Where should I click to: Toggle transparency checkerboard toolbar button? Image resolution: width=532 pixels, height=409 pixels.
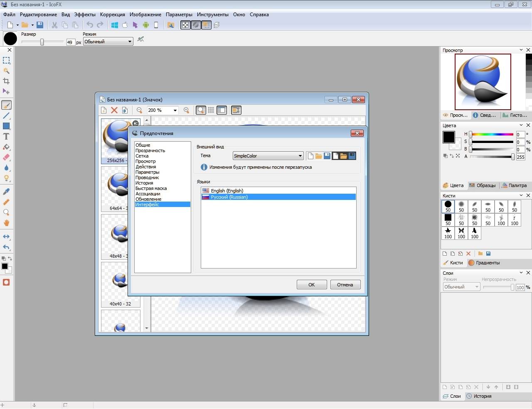coord(185,25)
